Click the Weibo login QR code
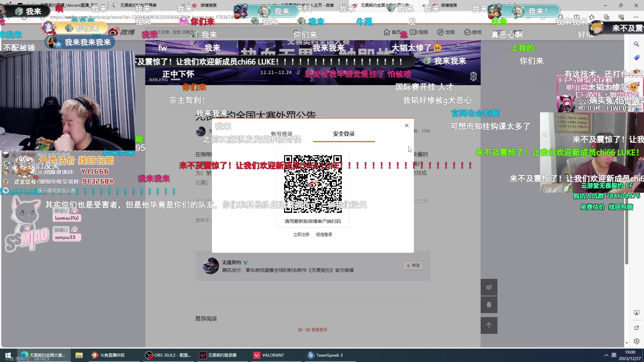The image size is (644, 362). (313, 184)
